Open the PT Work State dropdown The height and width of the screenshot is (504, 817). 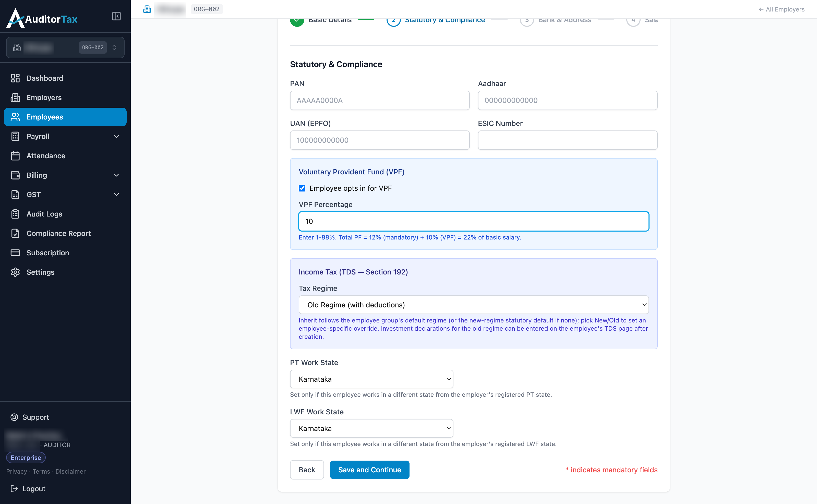[x=371, y=379]
